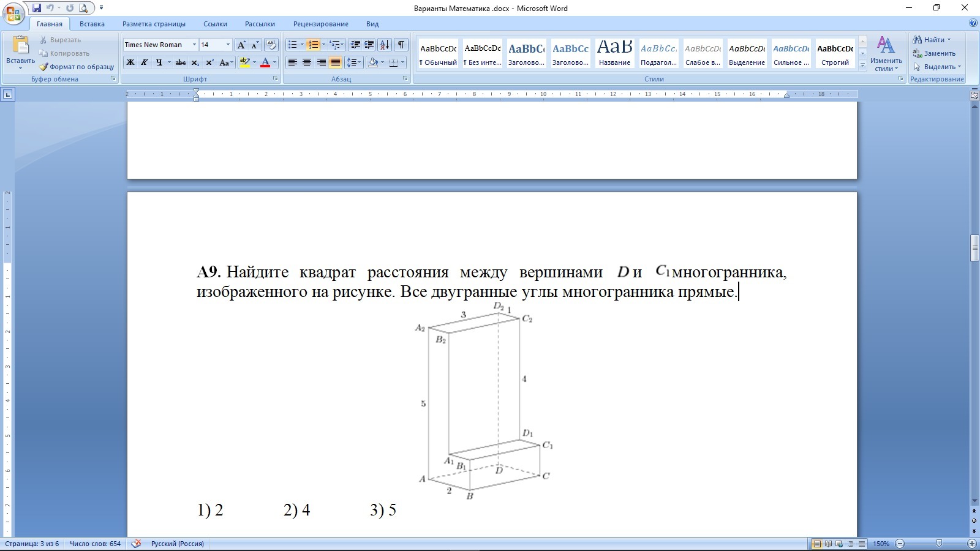Toggle show paragraph marks (¶)
Image resolution: width=980 pixels, height=551 pixels.
tap(401, 45)
